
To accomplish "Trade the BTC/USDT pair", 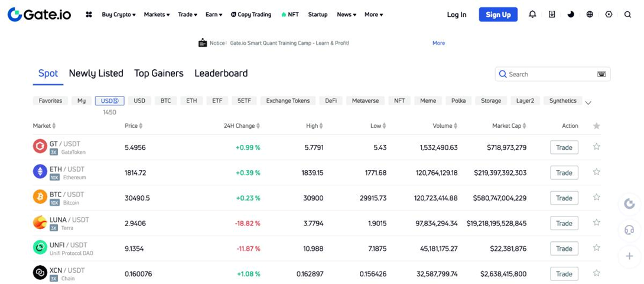I will [x=564, y=198].
